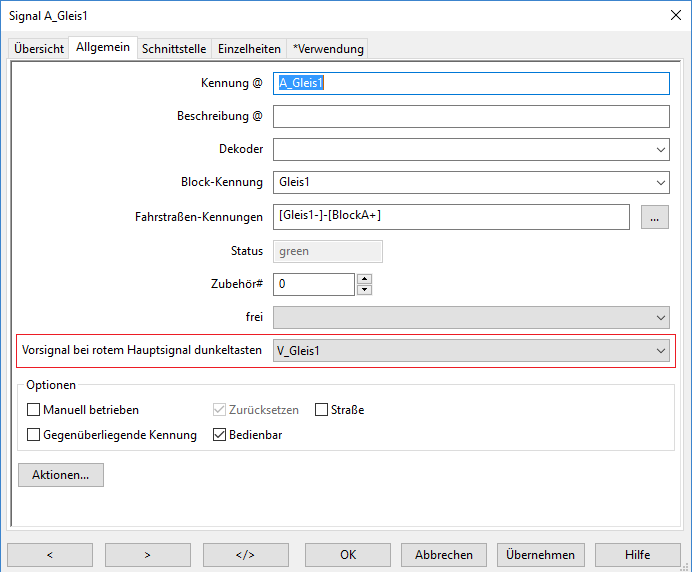
Task: Check the 'Gegenüberliegende Kennung' option
Action: [34, 435]
